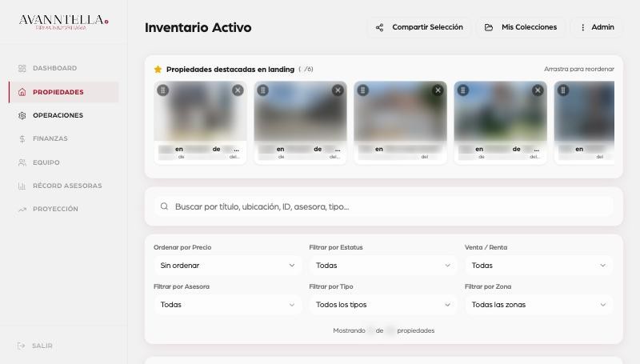Open the Filtrar por Asesora dropdown

click(x=228, y=305)
